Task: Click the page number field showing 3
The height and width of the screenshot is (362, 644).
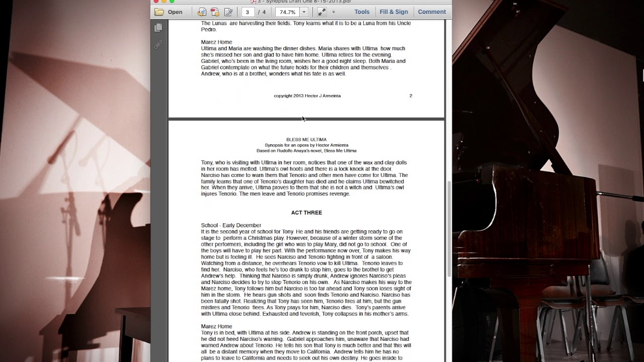Action: (248, 12)
